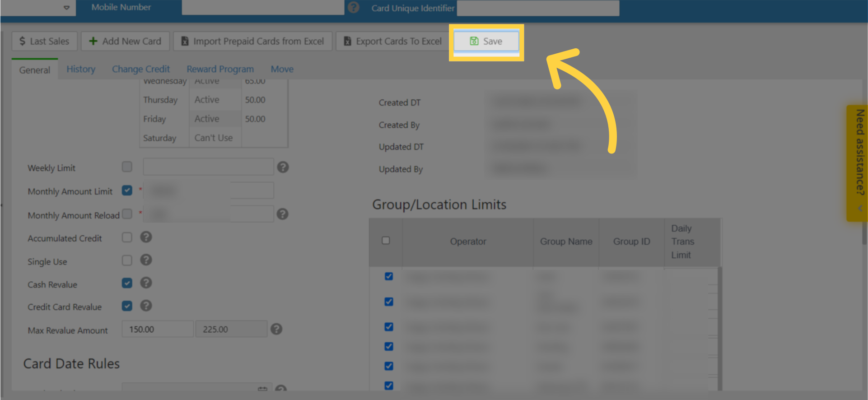Screen dimensions: 868x400
Task: Click the Max Revalue Amount 225.00 field
Action: 231,329
